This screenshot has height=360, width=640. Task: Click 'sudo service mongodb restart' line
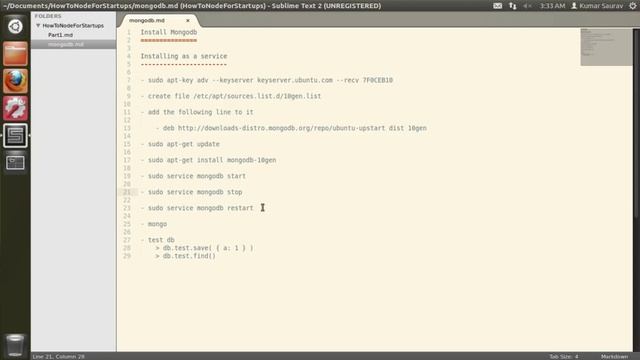[197, 208]
